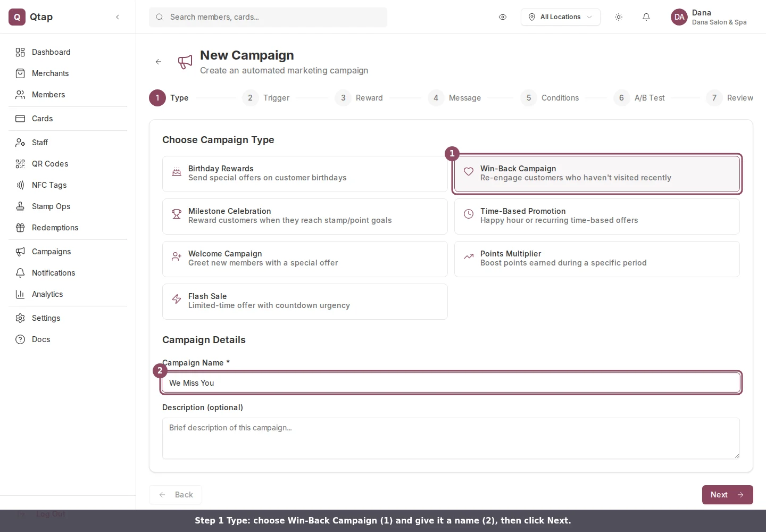
Task: Jump to step 6 A/B Test
Action: (639, 98)
